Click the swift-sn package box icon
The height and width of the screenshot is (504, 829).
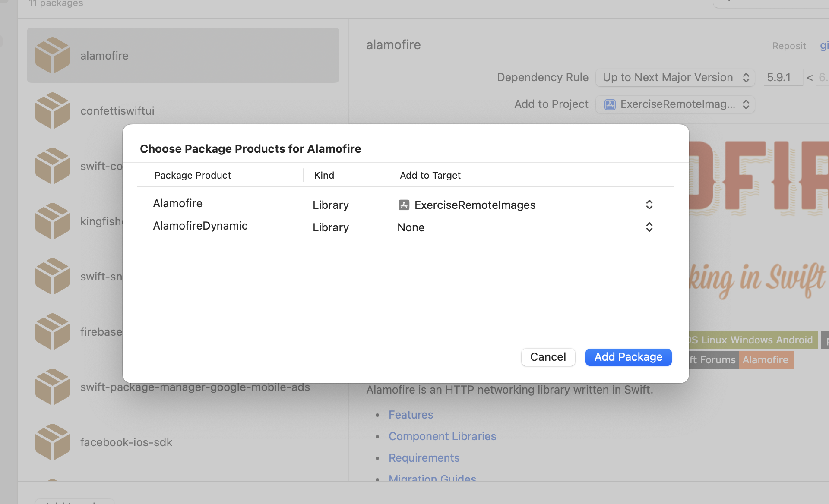coord(52,276)
